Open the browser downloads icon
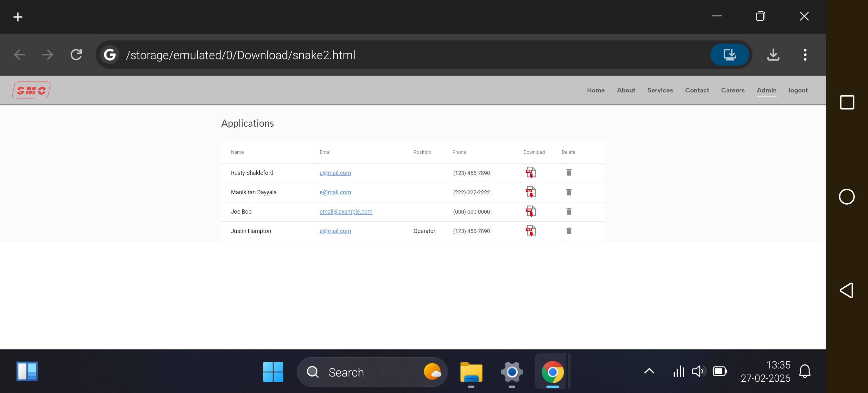 coord(773,55)
